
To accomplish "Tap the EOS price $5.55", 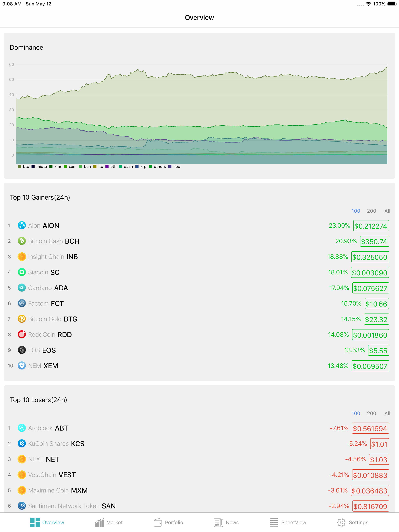I will click(378, 351).
